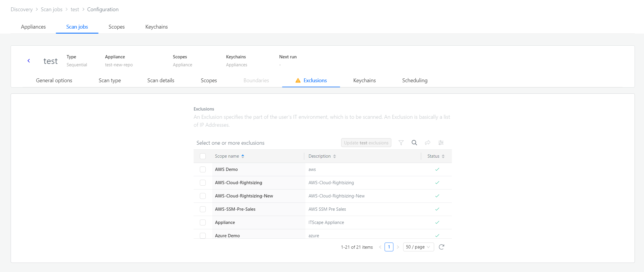This screenshot has height=272, width=644.
Task: Click the AWS Demo scope name
Action: (226, 169)
